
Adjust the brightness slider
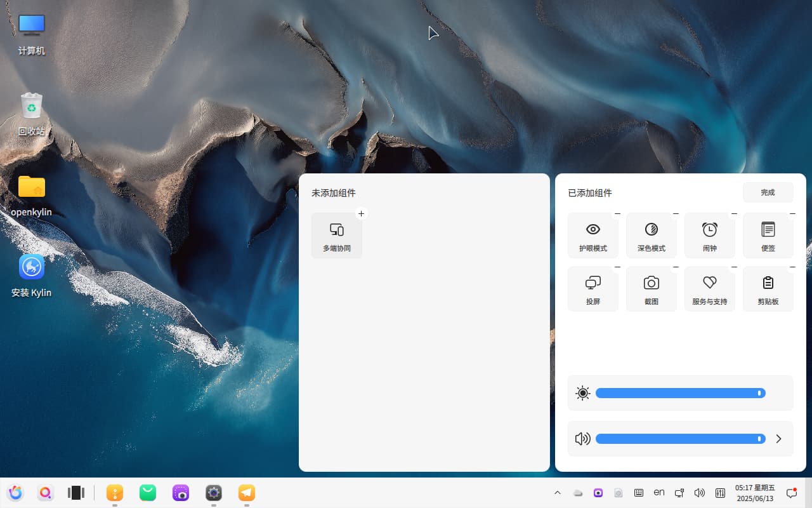click(x=680, y=393)
